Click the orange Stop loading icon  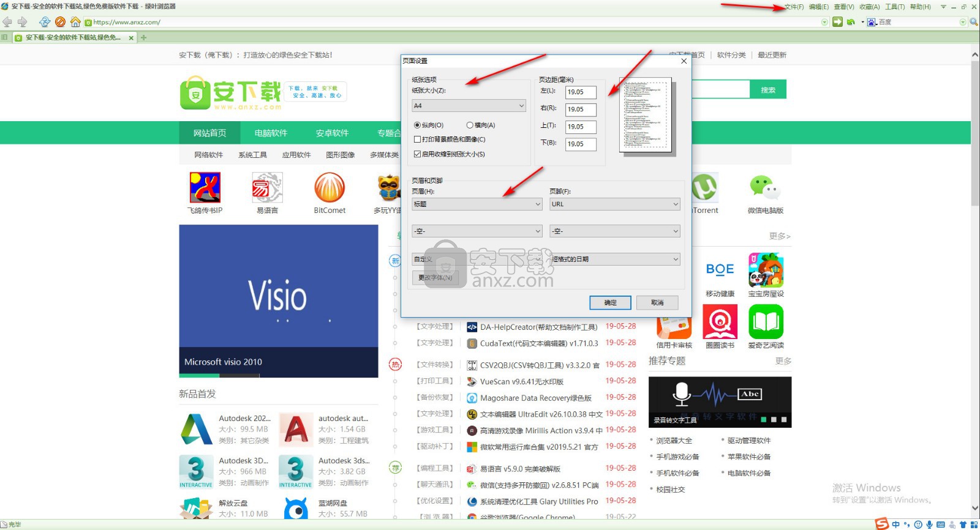click(60, 22)
